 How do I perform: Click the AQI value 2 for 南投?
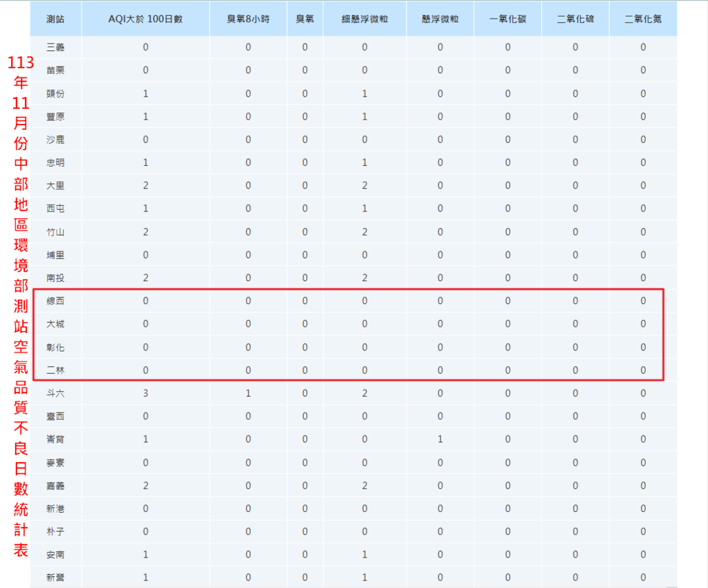(x=145, y=278)
